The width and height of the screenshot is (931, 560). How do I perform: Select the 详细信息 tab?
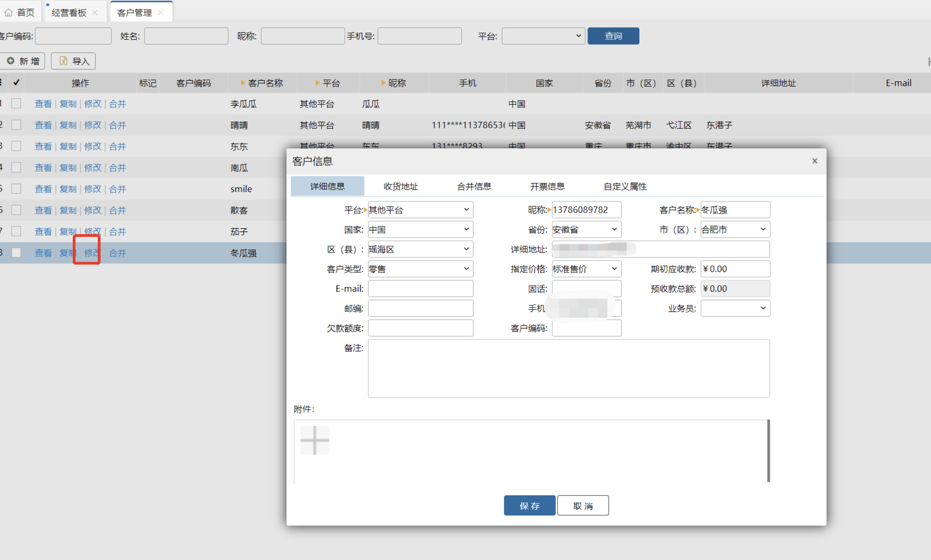tap(327, 186)
